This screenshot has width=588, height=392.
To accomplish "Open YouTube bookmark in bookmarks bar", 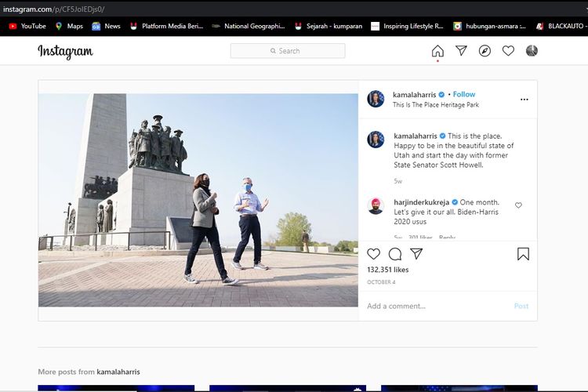I will (27, 26).
